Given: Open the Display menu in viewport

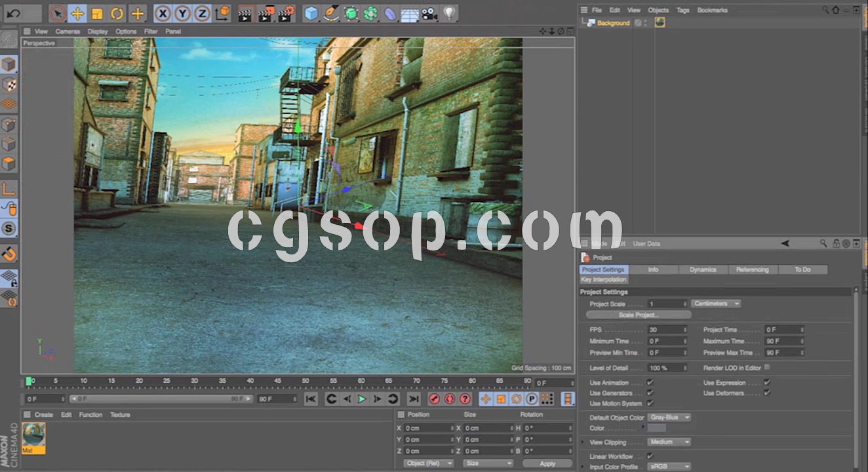Looking at the screenshot, I should (x=98, y=31).
